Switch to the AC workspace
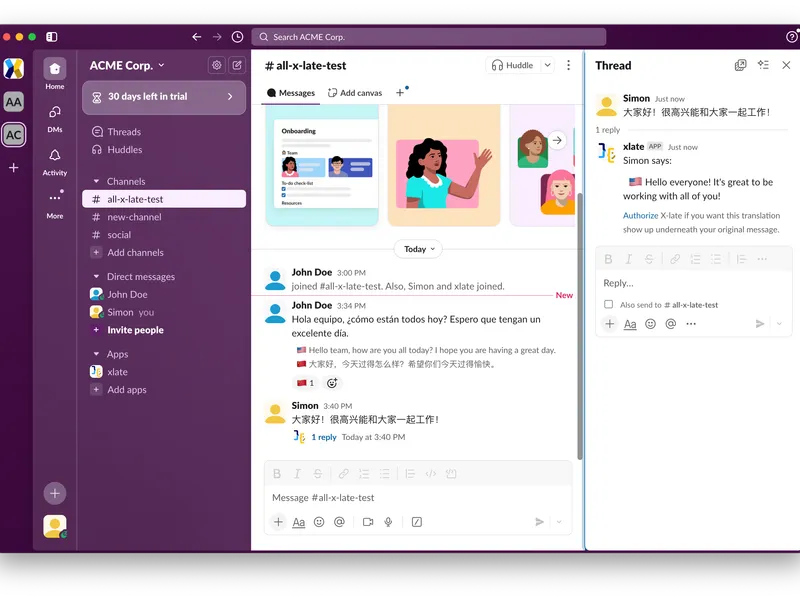 [14, 135]
